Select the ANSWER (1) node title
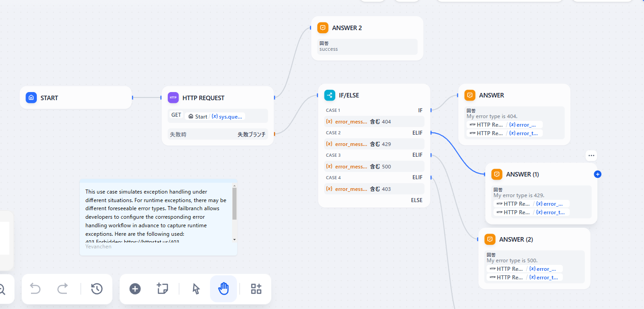Screen dimensions: 644x309 (x=522, y=174)
